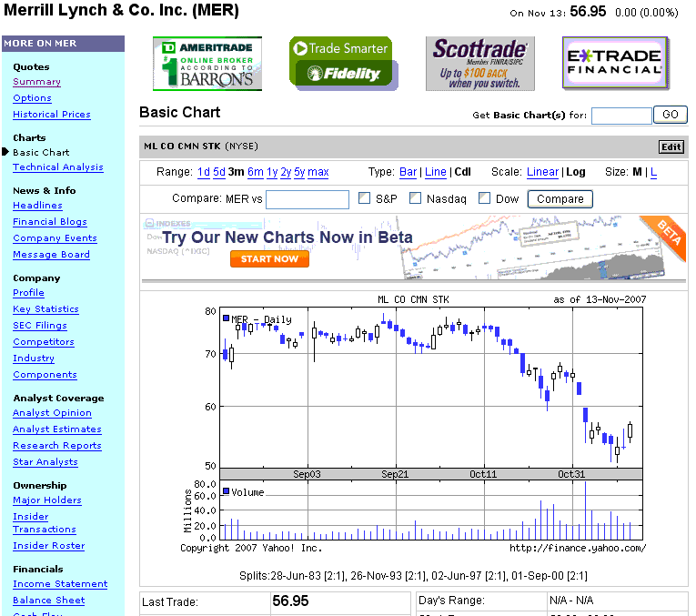The image size is (696, 616).
Task: Open SEC Filings
Action: point(40,326)
